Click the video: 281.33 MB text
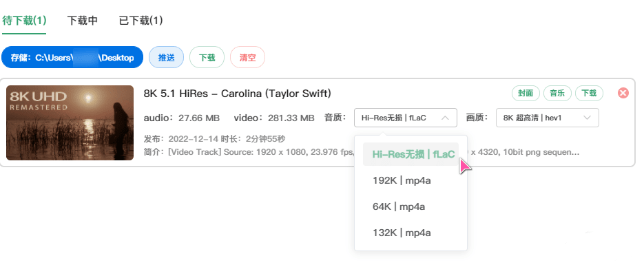 click(x=274, y=118)
